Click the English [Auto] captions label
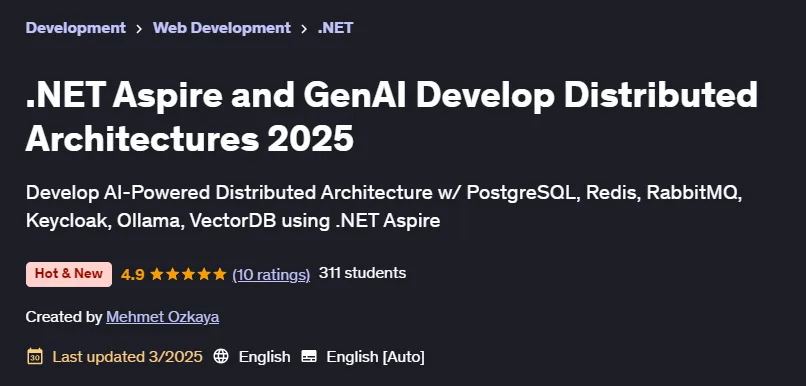 (x=375, y=357)
